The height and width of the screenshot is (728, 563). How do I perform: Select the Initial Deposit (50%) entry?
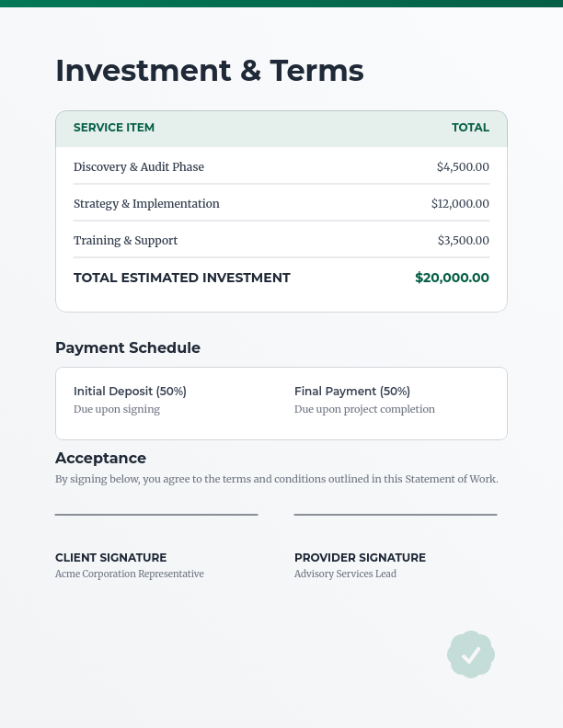(x=130, y=392)
